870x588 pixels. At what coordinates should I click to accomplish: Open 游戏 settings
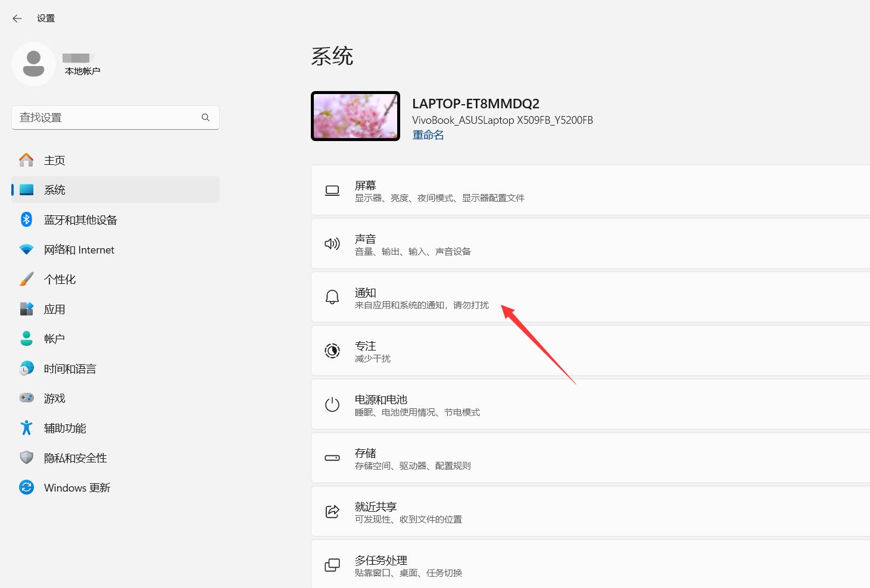(116, 398)
